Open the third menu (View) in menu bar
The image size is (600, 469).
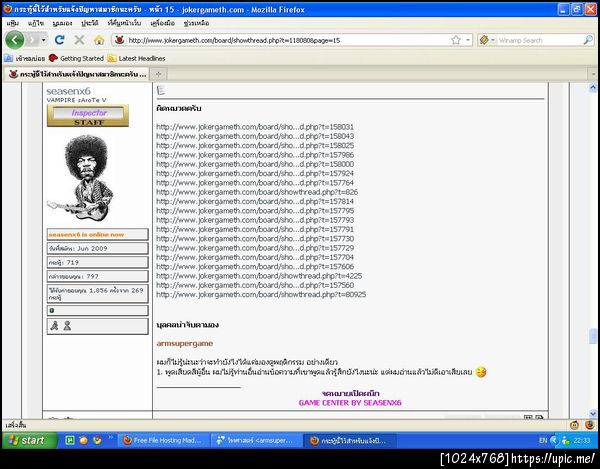pyautogui.click(x=62, y=23)
